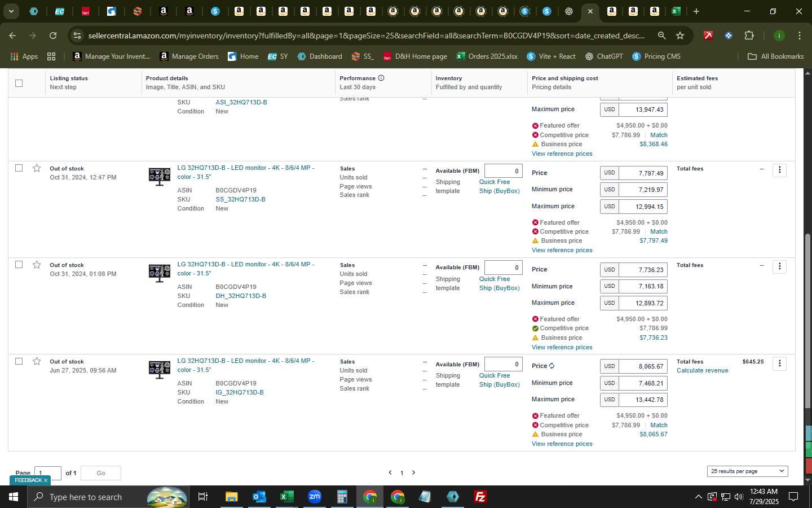View reference prices for DH_32HQ713D-B
Screen dimensions: 812x508
562,347
